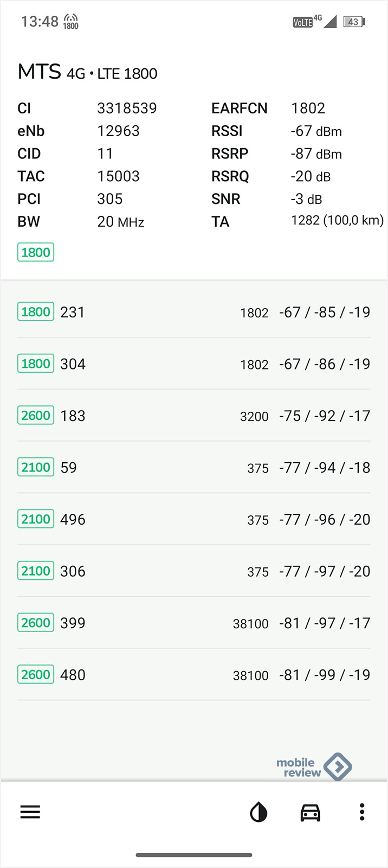This screenshot has width=388, height=868.
Task: Select the 2100 band cell 59
Action: coord(194,468)
